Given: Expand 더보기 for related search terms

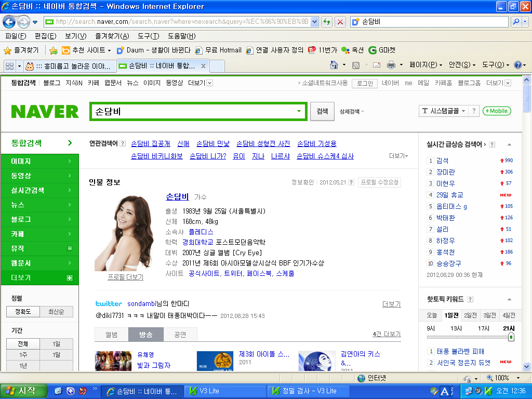Looking at the screenshot, I should tap(398, 156).
